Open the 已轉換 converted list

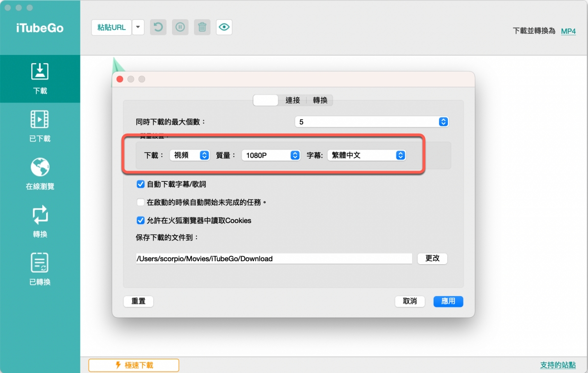click(40, 270)
